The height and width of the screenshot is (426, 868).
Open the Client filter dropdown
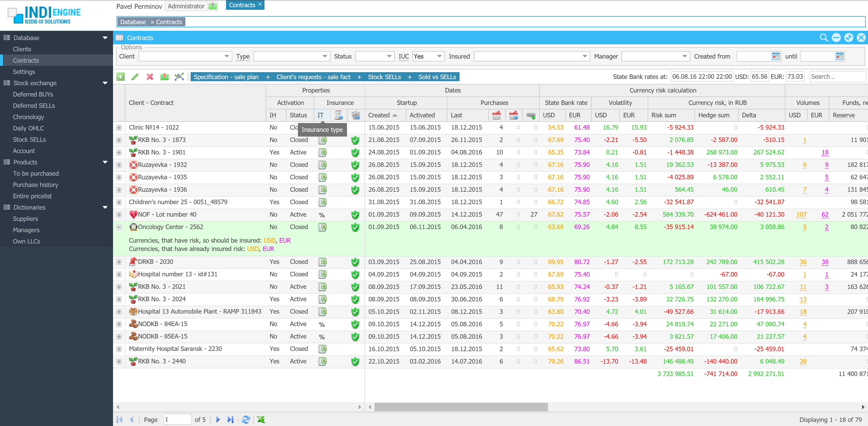click(x=227, y=56)
